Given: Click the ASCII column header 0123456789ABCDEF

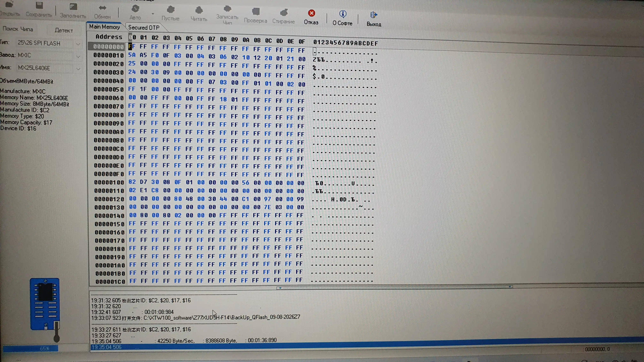Looking at the screenshot, I should coord(345,43).
